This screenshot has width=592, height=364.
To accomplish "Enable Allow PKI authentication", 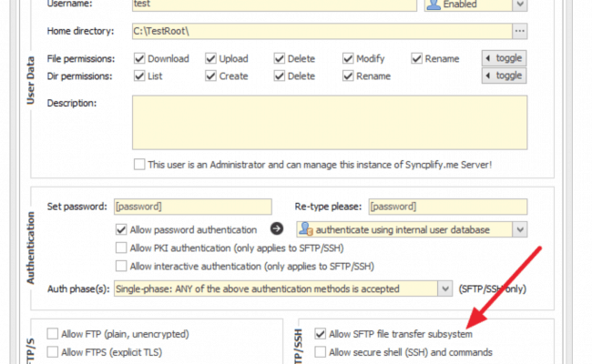I will tap(121, 248).
